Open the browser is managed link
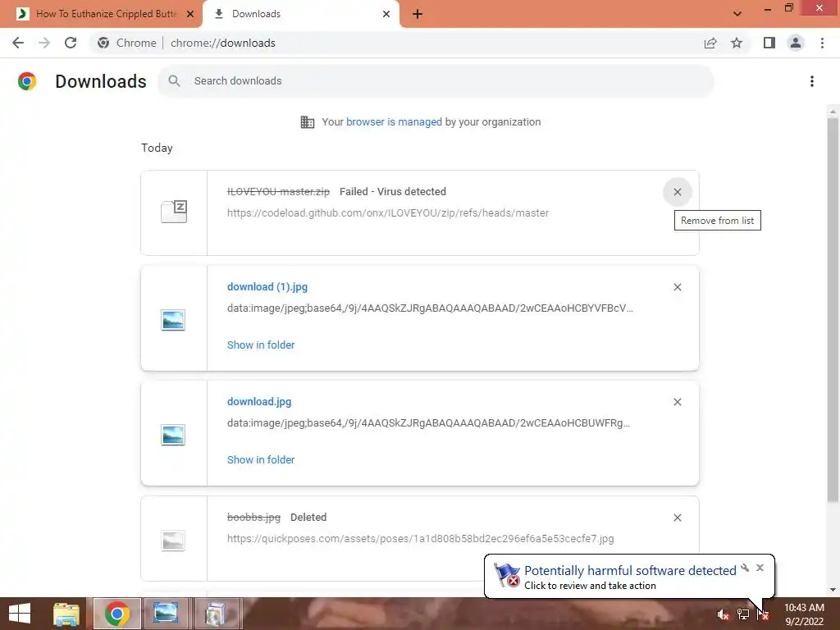 pos(394,122)
